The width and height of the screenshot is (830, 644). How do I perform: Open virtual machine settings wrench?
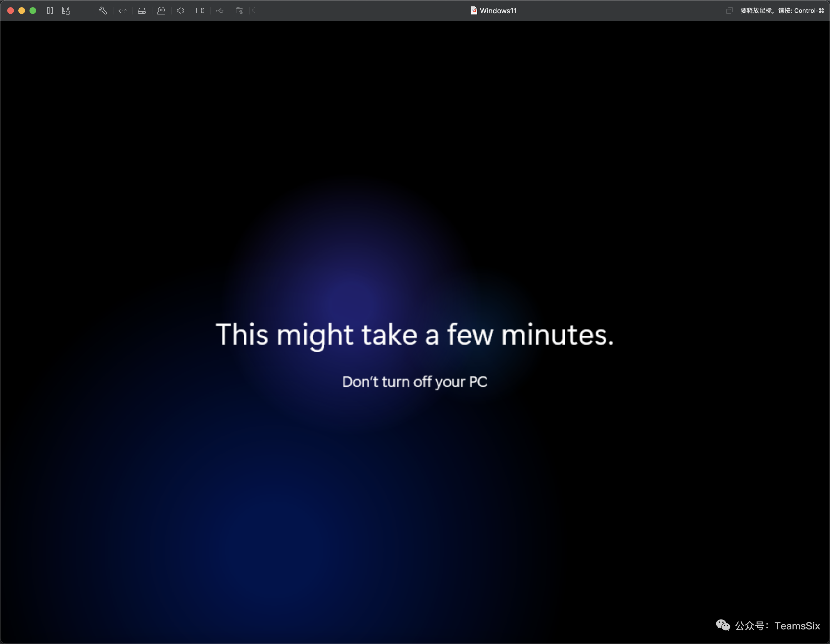pyautogui.click(x=103, y=11)
